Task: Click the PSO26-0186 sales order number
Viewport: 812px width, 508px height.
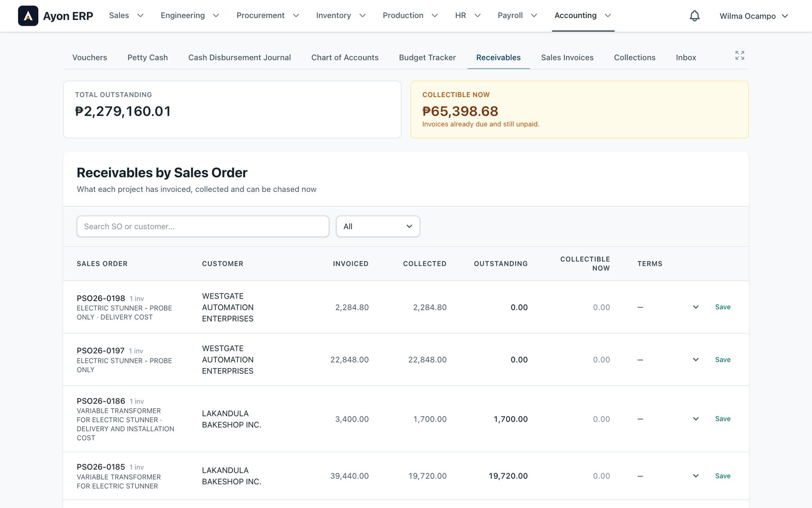Action: (x=101, y=401)
